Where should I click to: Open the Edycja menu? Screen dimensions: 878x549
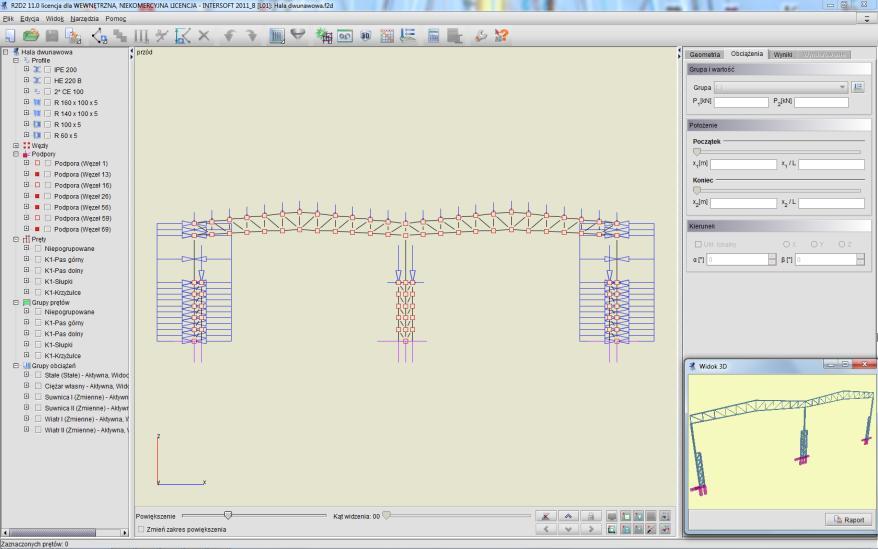pyautogui.click(x=30, y=18)
